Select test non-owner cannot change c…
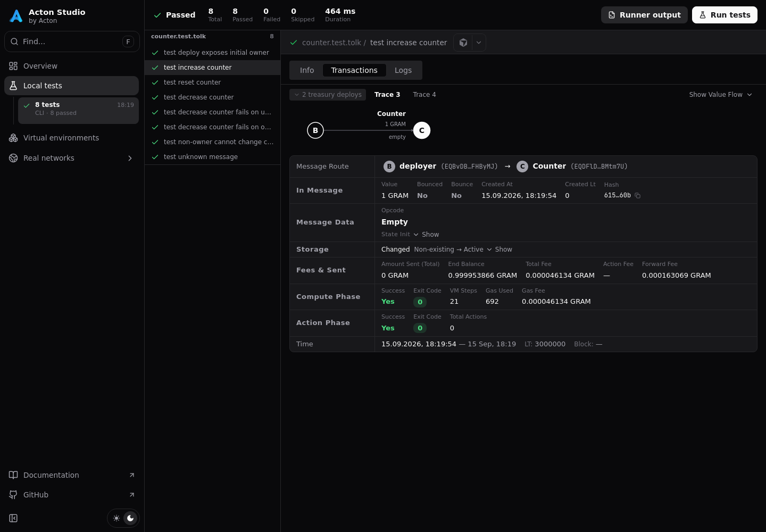Screen dimensions: 766x532 click(x=213, y=142)
